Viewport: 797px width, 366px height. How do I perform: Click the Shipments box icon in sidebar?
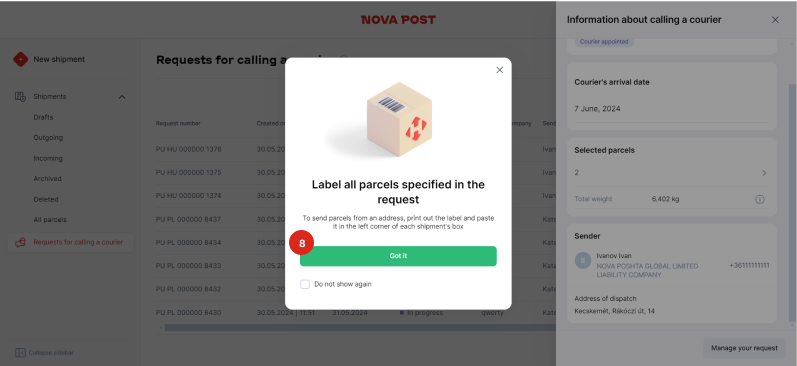coord(20,97)
